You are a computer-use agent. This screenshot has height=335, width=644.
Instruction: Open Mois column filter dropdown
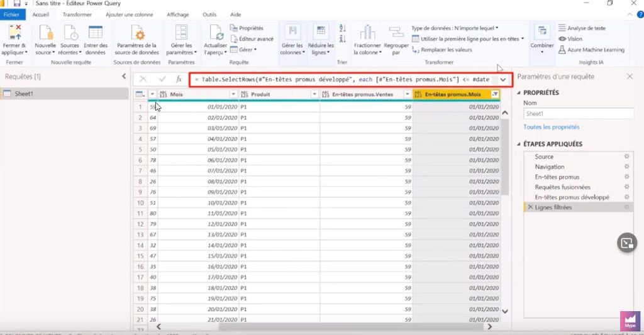[233, 94]
